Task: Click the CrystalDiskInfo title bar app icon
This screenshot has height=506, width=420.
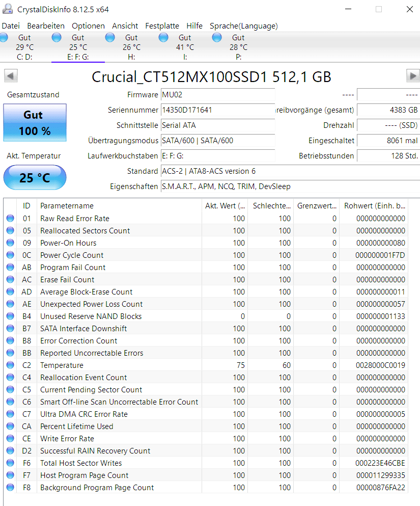Action: pos(8,9)
